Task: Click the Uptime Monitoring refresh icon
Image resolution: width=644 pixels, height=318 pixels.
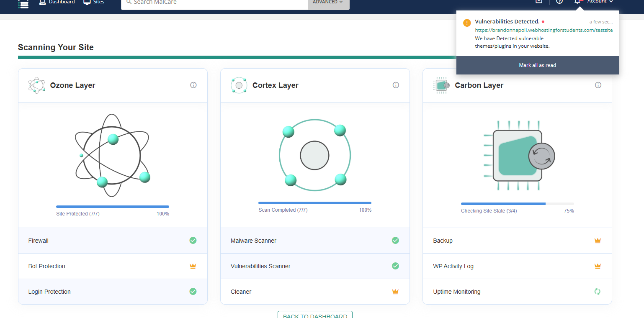Action: pos(598,292)
